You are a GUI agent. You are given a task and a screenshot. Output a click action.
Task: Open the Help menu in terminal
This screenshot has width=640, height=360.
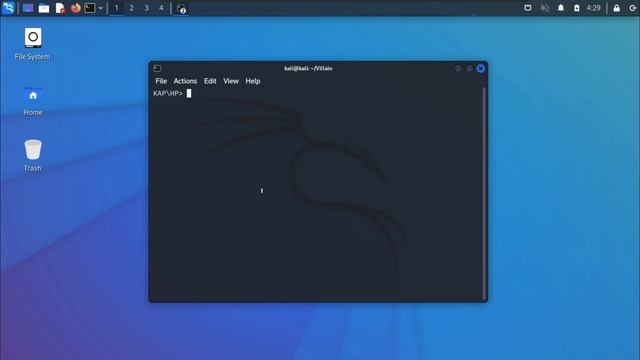point(253,81)
